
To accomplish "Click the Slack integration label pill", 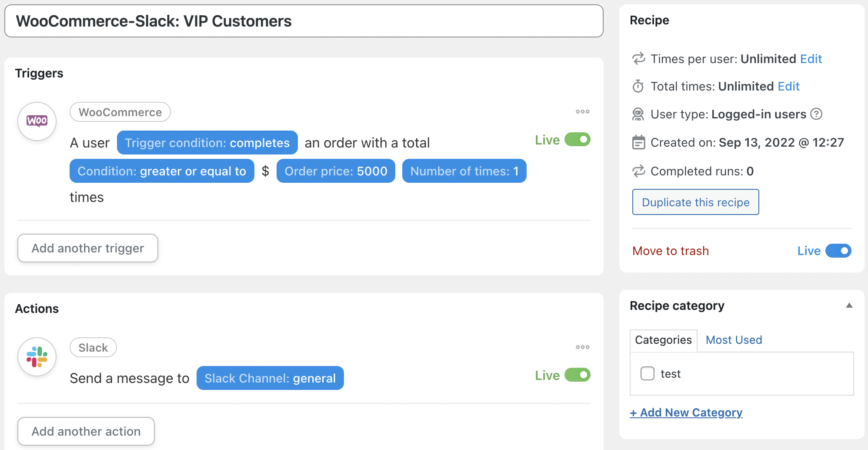I will (93, 348).
